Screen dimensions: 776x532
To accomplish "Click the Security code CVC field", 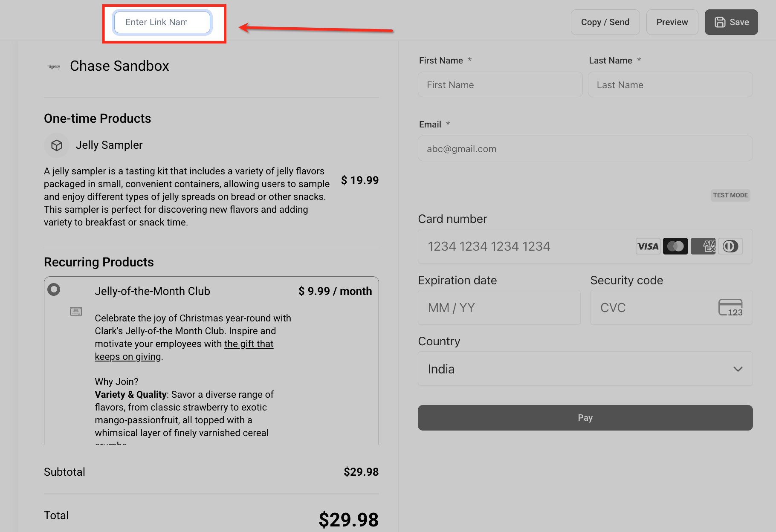I will click(x=672, y=307).
